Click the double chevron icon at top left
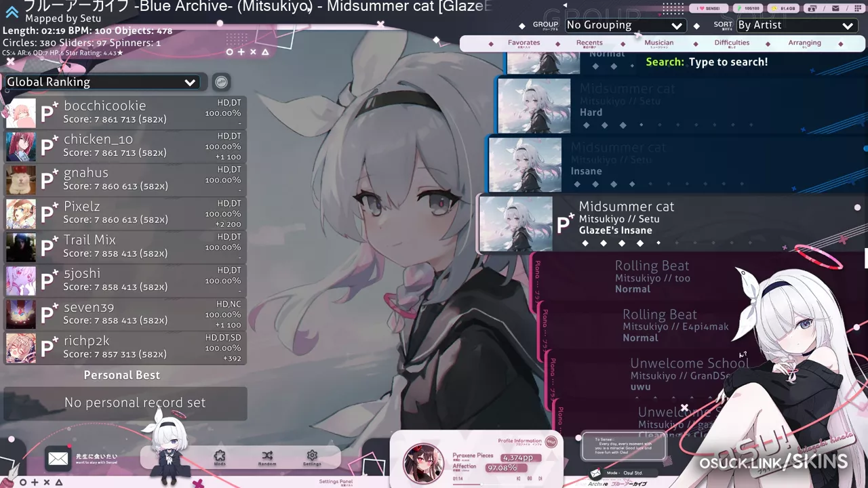 [x=12, y=11]
